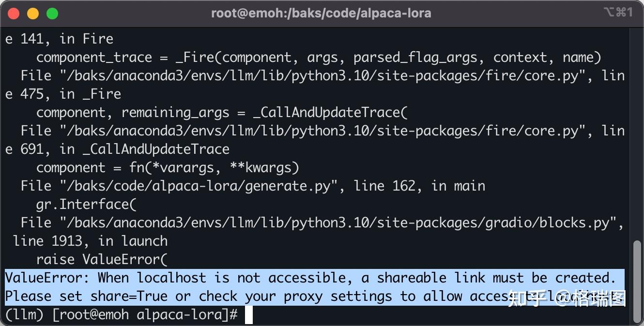The image size is (644, 326).
Task: Click the "component_trace = _Fire(" line
Action: click(x=319, y=58)
